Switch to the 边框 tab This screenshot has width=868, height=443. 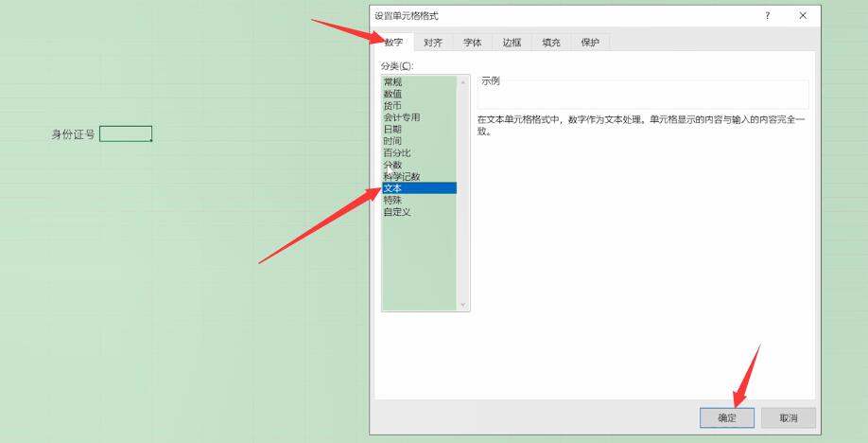point(512,43)
